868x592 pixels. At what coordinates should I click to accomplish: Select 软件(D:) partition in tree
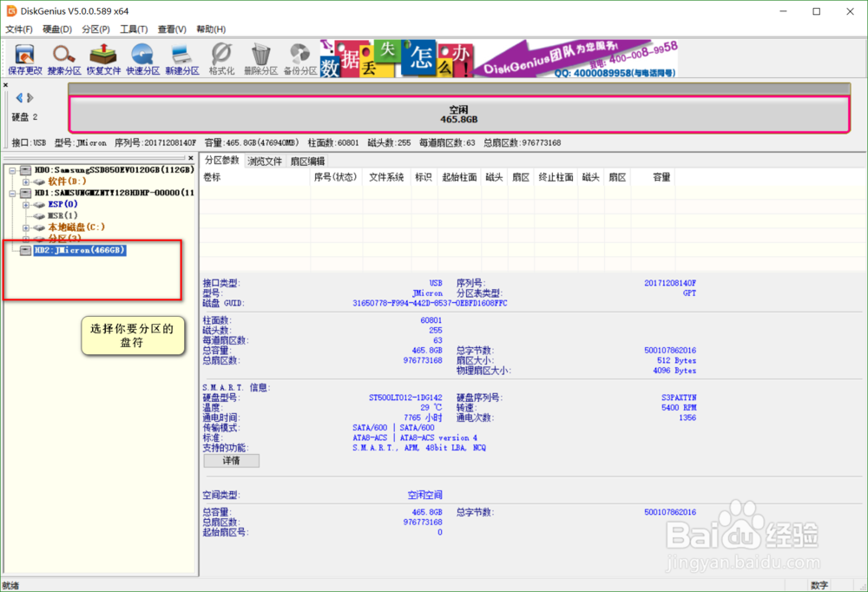click(67, 181)
